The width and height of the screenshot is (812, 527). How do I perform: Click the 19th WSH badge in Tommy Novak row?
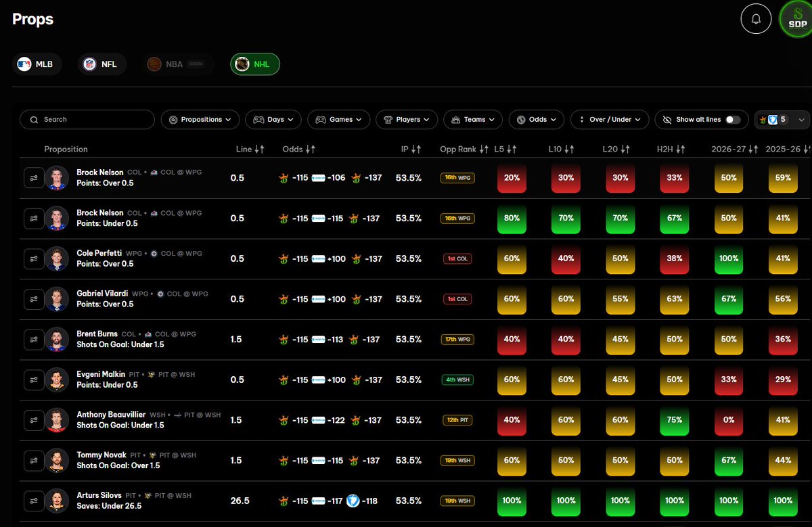coord(458,461)
